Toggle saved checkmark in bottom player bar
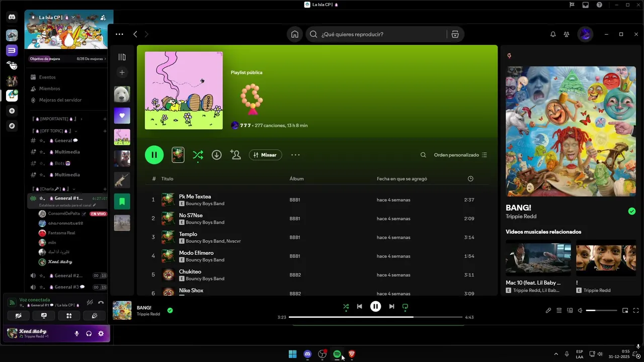The height and width of the screenshot is (362, 644). pyautogui.click(x=170, y=310)
